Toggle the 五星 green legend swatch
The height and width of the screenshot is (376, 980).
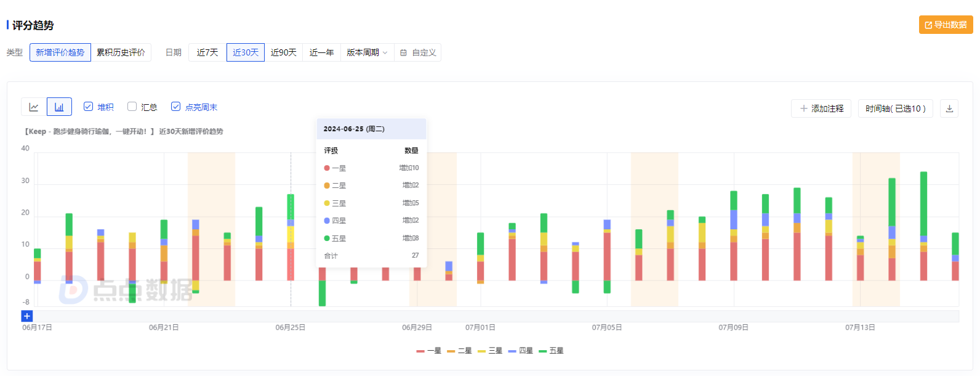542,351
